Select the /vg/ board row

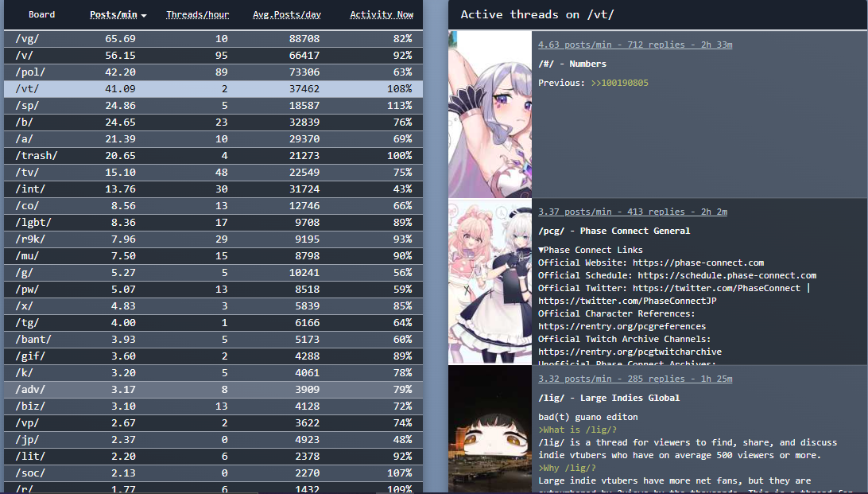pyautogui.click(x=212, y=39)
